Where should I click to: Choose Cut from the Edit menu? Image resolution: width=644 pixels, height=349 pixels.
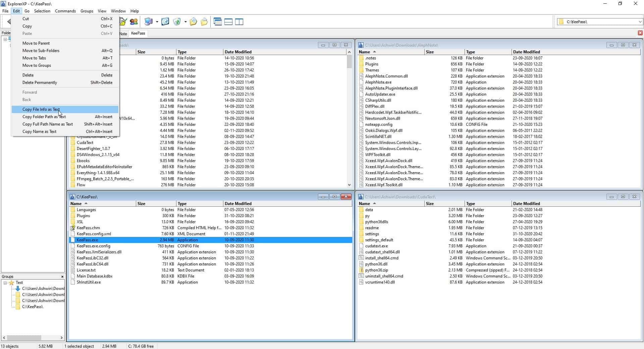(65, 19)
